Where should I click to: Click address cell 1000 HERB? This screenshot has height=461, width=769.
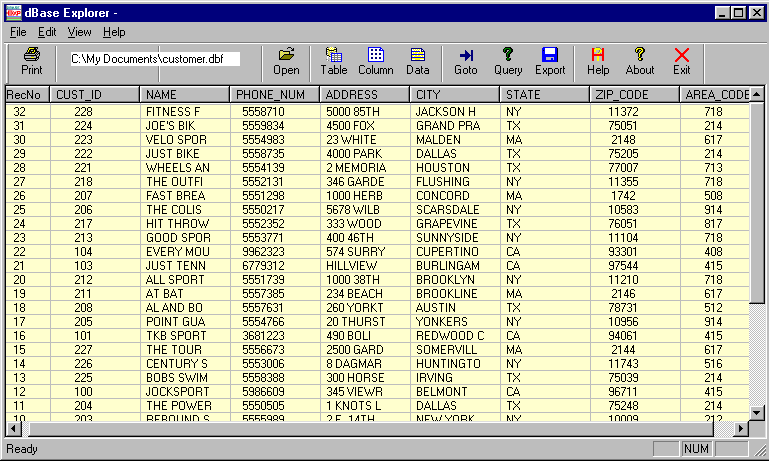point(365,196)
